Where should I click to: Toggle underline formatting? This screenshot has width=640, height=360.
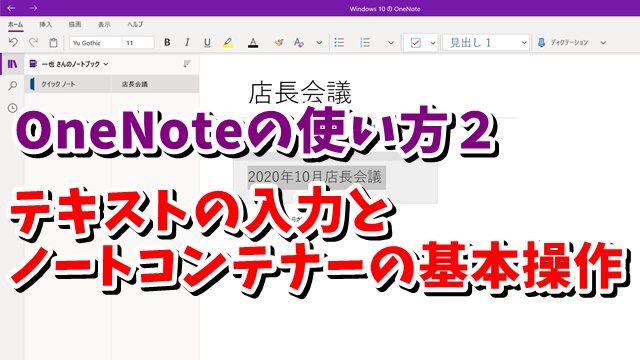pyautogui.click(x=207, y=42)
